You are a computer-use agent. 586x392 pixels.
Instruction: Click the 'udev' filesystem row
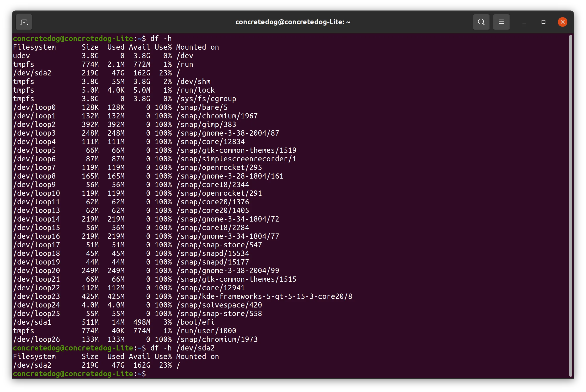point(103,56)
